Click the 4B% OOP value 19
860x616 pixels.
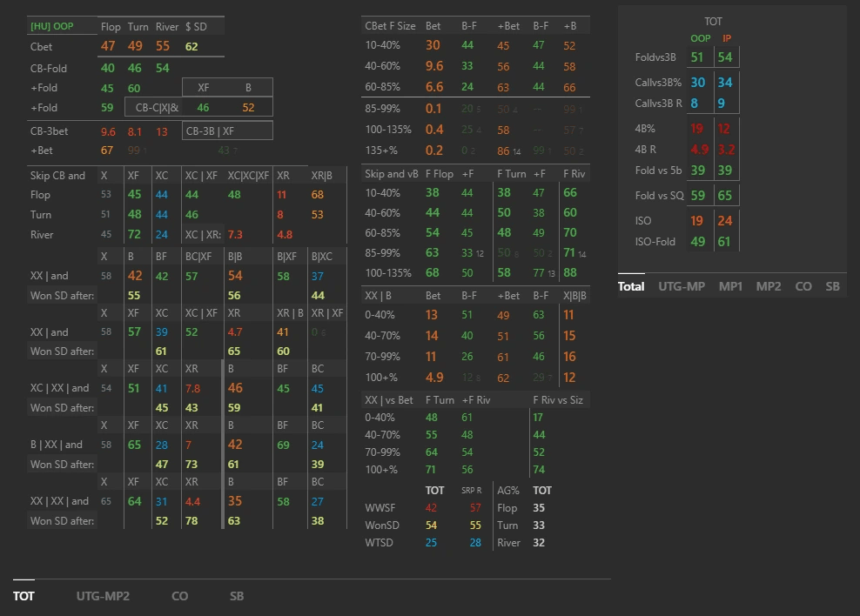[x=697, y=129]
